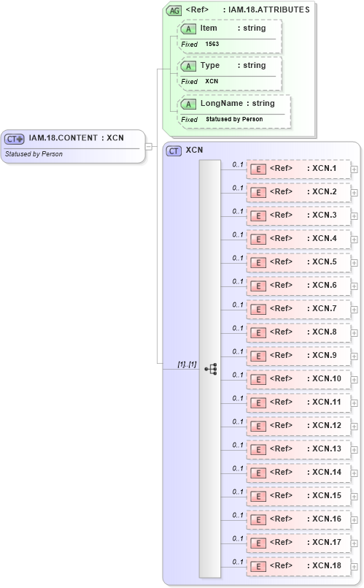The width and height of the screenshot is (364, 588).
Task: Expand the XCN.4 element plus box
Action: [354, 240]
